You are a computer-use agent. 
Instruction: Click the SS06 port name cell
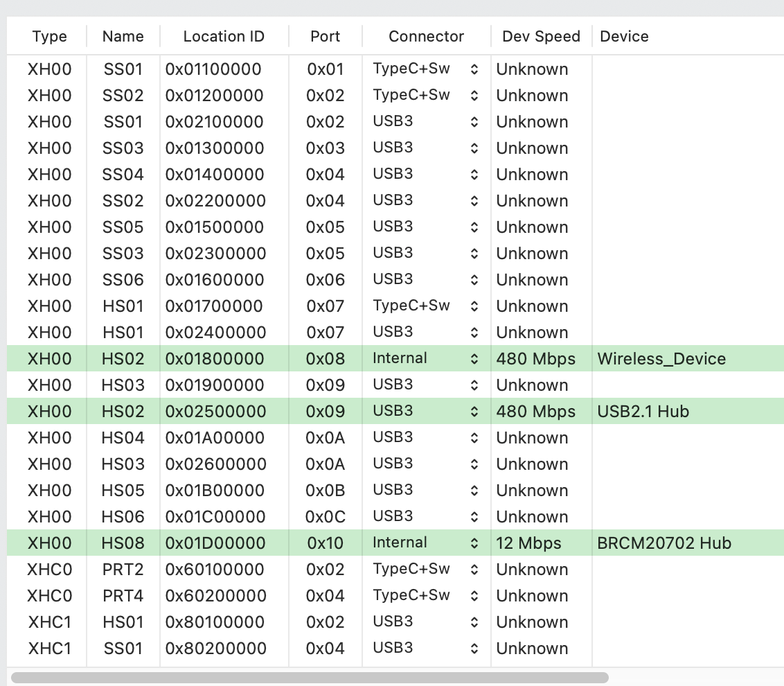123,280
